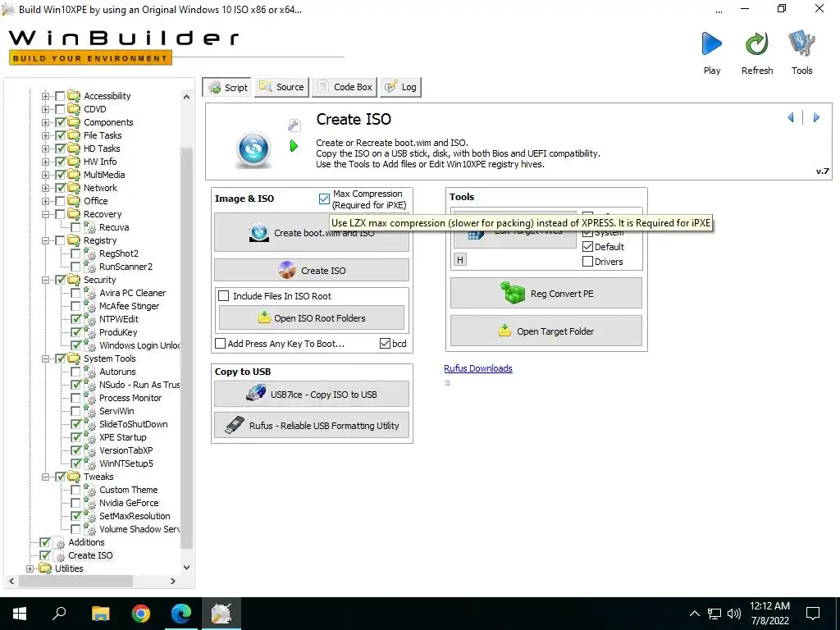Switch to the Source tab

click(x=282, y=87)
